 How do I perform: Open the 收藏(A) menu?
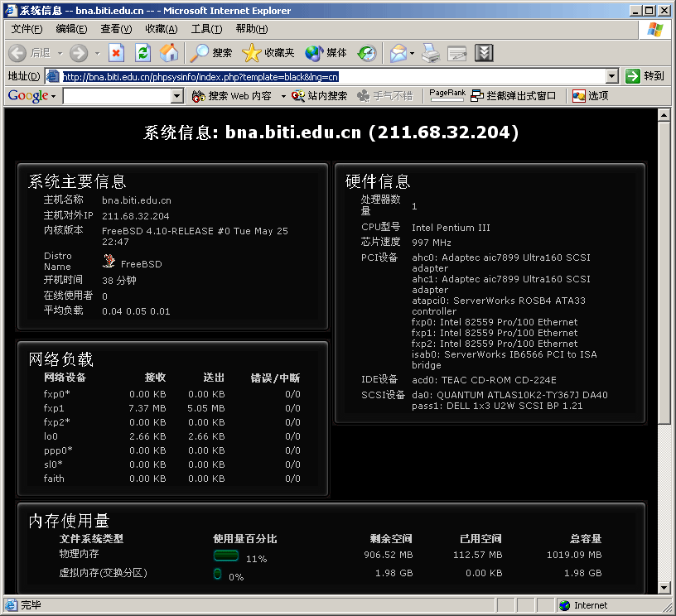162,29
